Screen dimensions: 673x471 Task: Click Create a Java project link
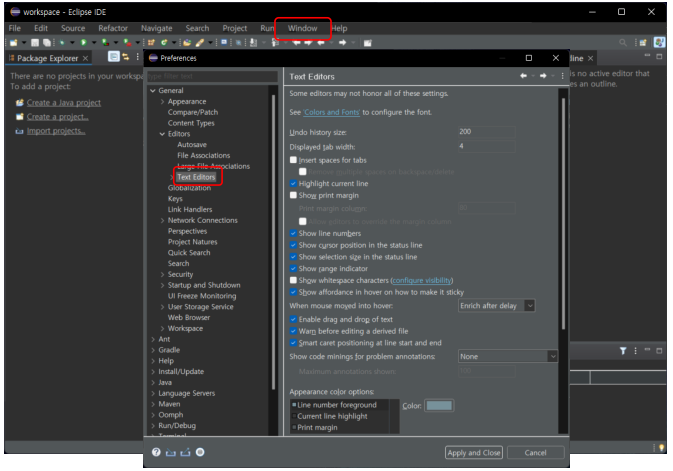64,103
